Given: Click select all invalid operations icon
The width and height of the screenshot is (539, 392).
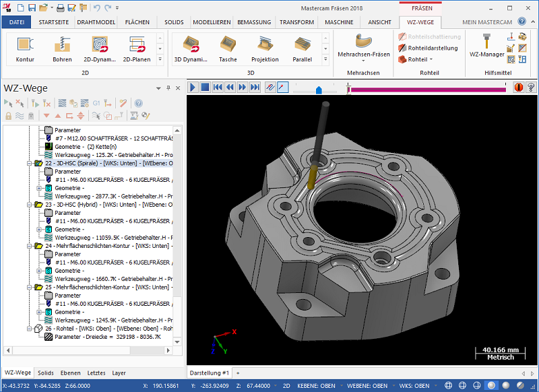Looking at the screenshot, I should pyautogui.click(x=20, y=103).
